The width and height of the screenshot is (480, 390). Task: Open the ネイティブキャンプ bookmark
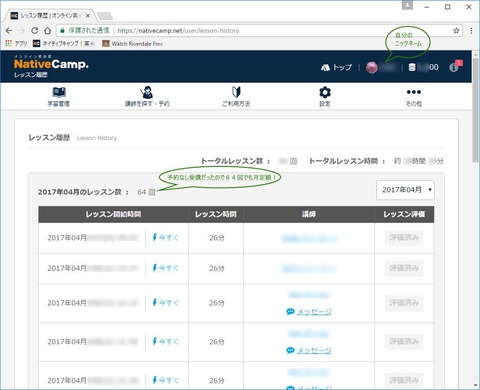[64, 43]
